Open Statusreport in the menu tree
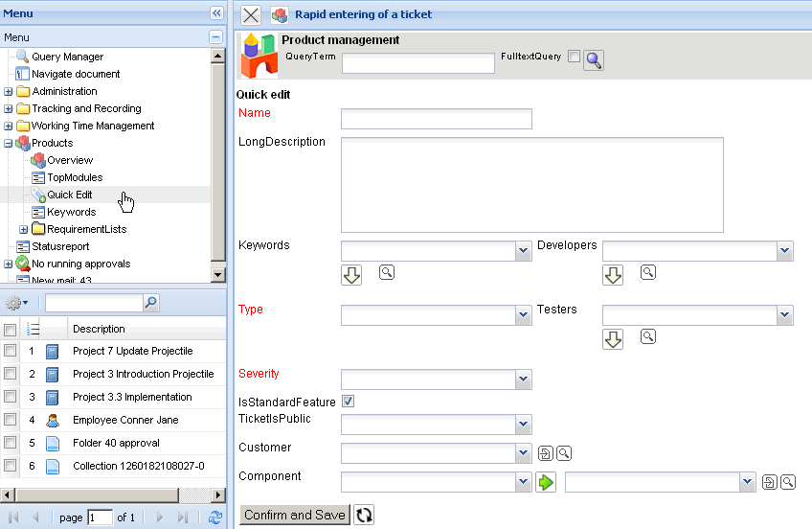This screenshot has width=812, height=529. [60, 246]
